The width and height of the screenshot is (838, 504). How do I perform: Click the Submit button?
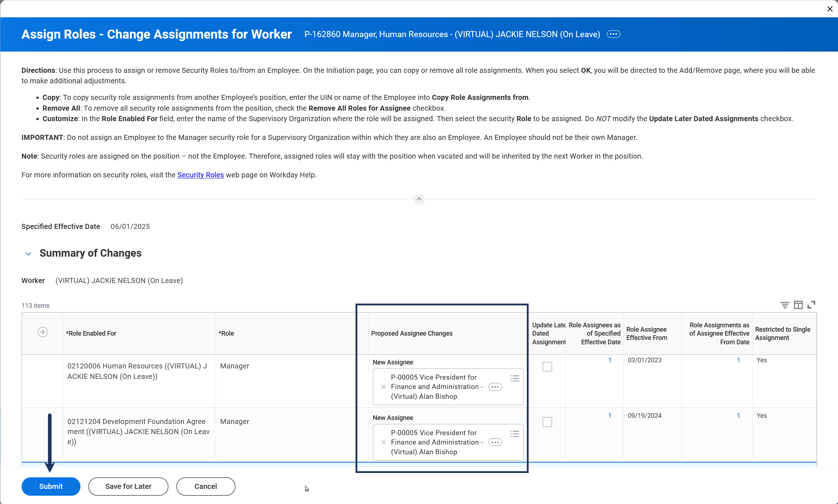point(51,486)
